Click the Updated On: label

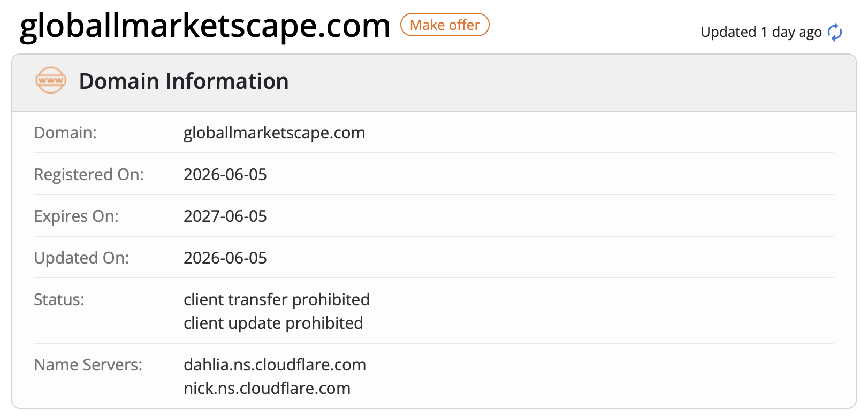pos(81,258)
